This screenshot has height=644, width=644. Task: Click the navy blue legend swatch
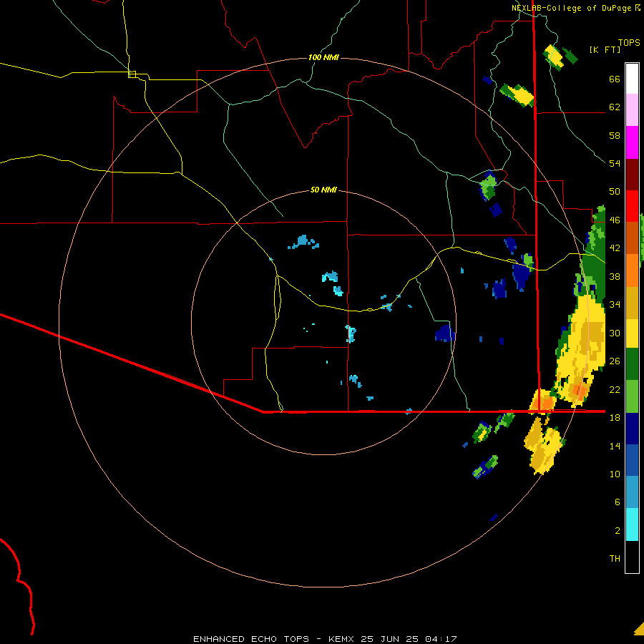coord(632,429)
